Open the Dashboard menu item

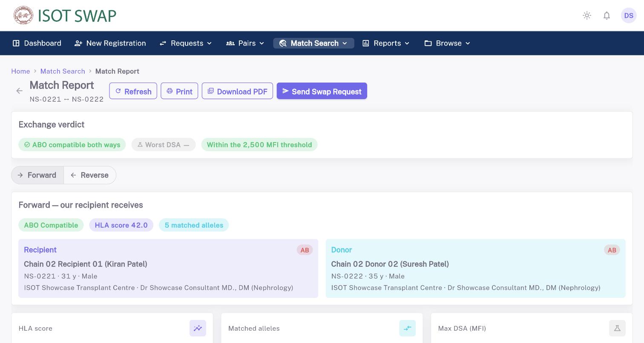[x=37, y=43]
